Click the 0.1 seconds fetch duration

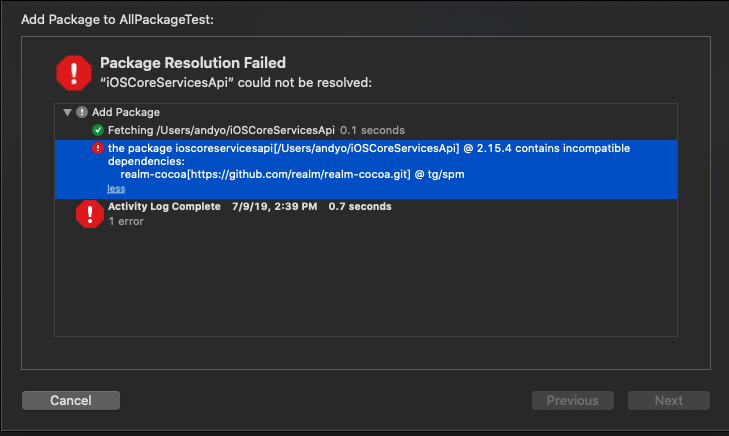372,130
